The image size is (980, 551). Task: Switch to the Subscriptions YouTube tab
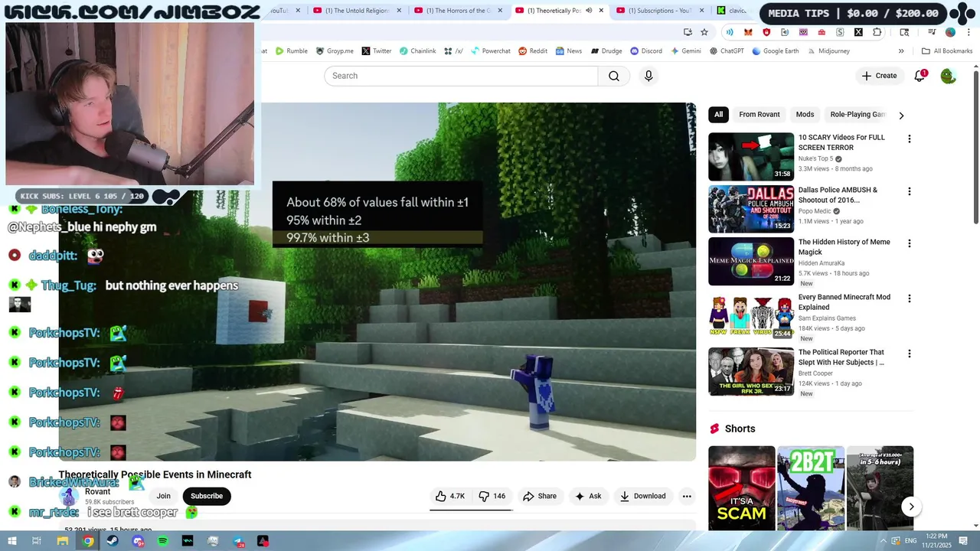click(x=661, y=11)
